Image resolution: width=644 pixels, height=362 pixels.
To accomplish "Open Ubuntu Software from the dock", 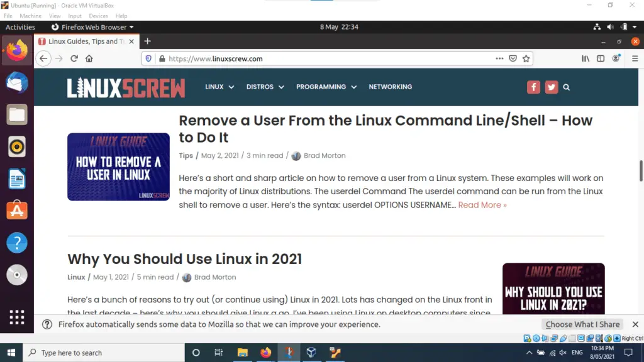I will click(x=17, y=211).
